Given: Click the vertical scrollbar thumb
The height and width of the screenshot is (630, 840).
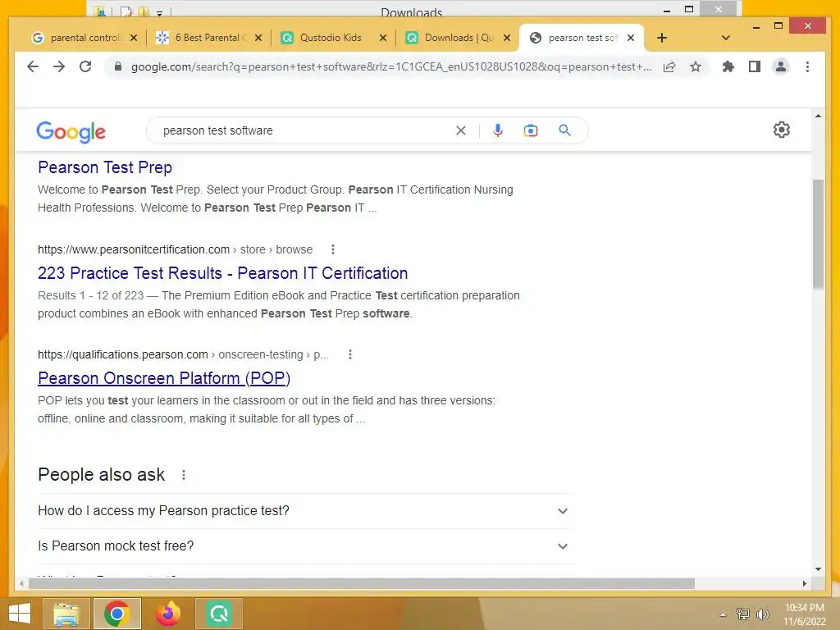Looking at the screenshot, I should tap(818, 235).
